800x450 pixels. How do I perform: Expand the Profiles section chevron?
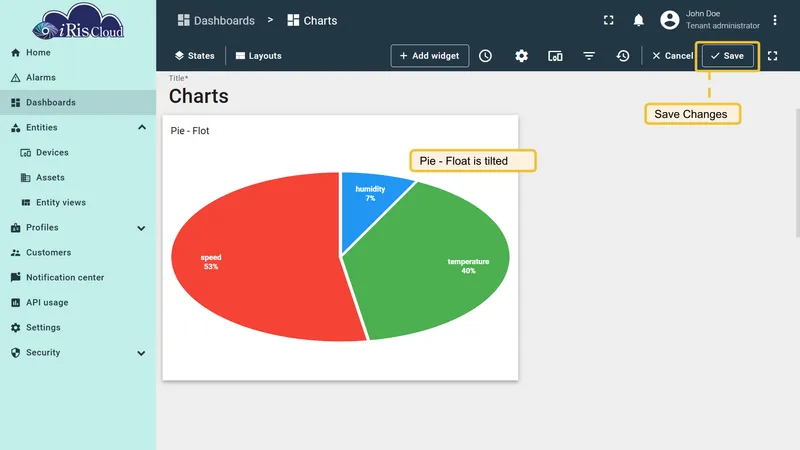coord(141,228)
